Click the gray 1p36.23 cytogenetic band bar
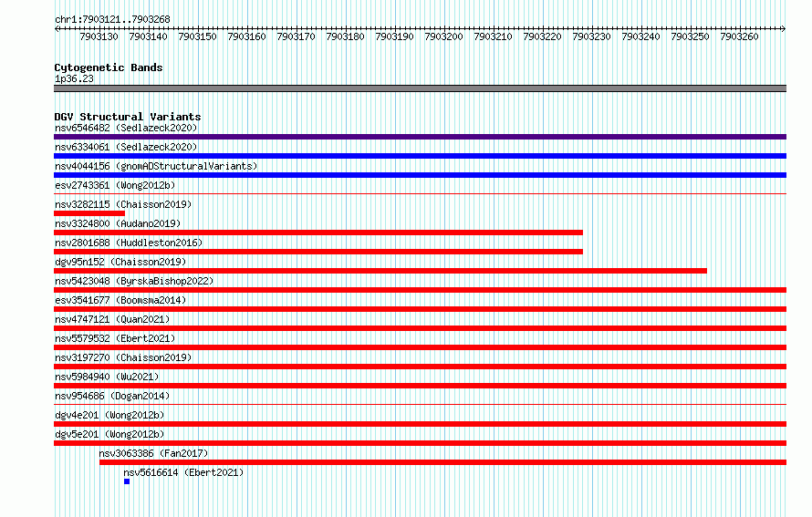Viewport: 812px width, 517px height. tap(420, 88)
